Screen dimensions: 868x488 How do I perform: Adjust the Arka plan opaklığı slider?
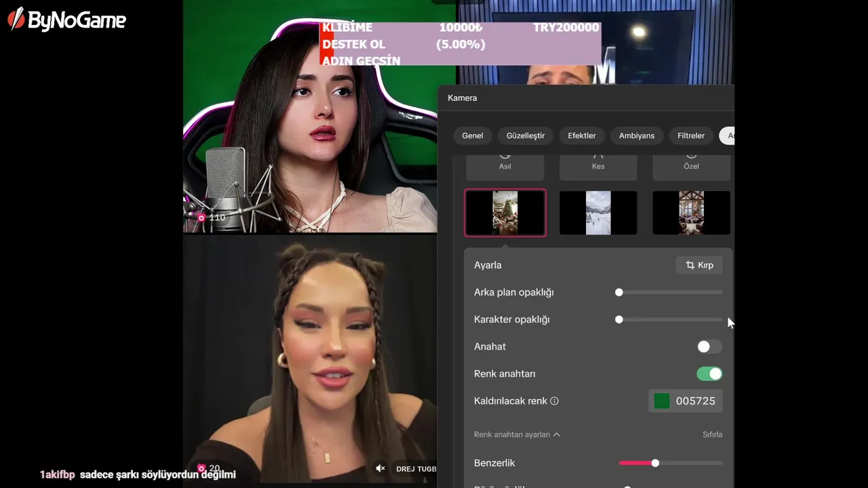[670, 292]
